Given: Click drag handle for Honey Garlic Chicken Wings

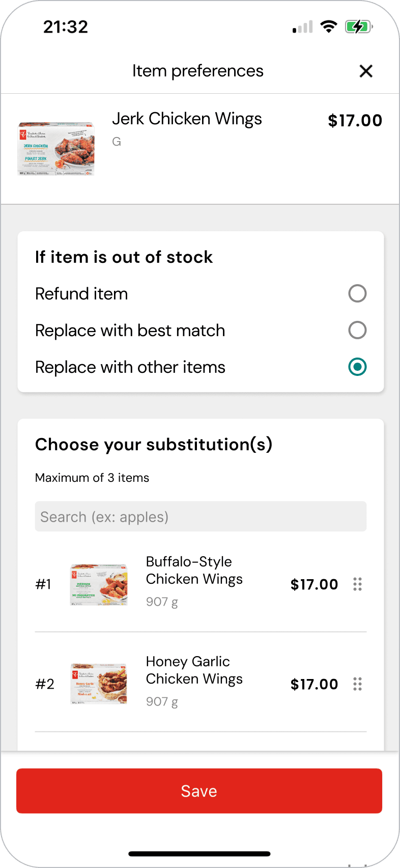Looking at the screenshot, I should (357, 684).
